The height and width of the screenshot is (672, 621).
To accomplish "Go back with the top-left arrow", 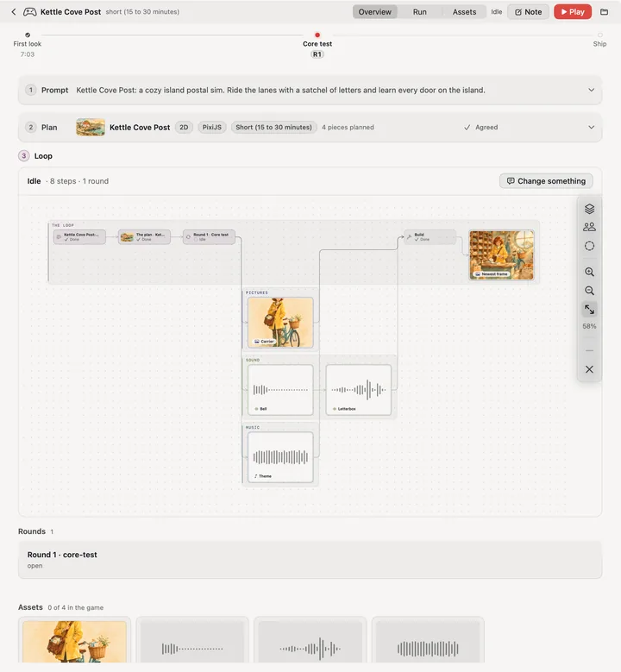I will (x=14, y=12).
